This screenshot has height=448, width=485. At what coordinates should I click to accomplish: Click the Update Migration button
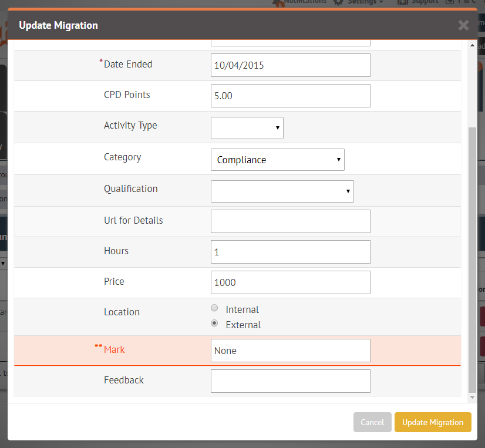point(433,422)
